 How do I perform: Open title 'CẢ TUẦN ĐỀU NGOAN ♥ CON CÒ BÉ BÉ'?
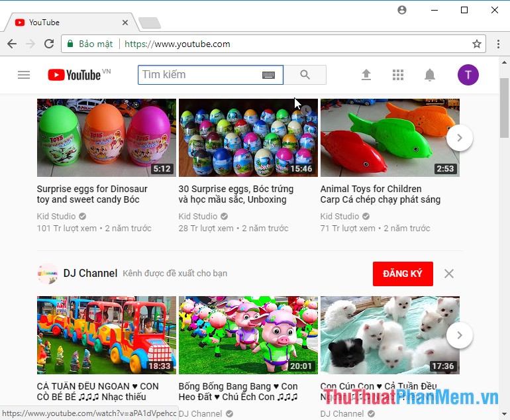pyautogui.click(x=97, y=392)
